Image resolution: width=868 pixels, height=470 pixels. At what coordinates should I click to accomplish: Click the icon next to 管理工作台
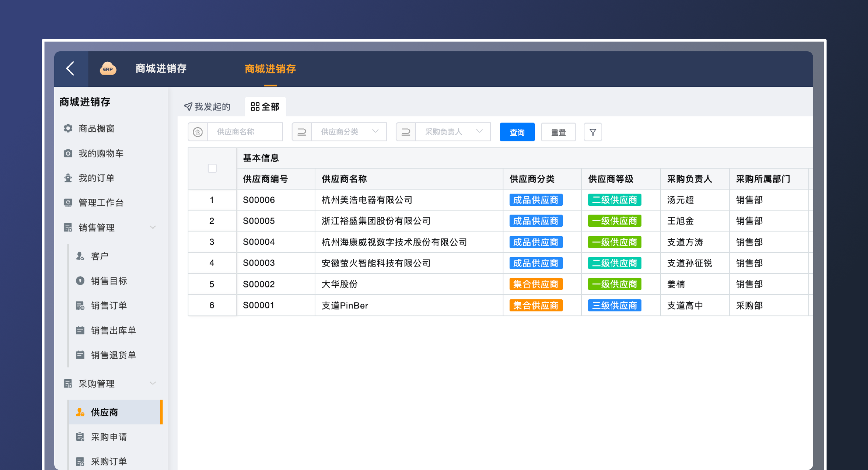[68, 202]
